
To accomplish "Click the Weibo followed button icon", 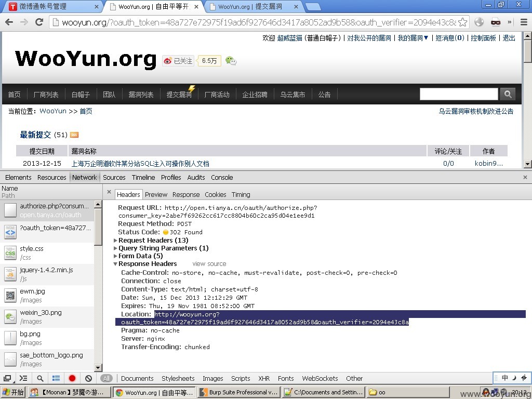I will point(178,61).
